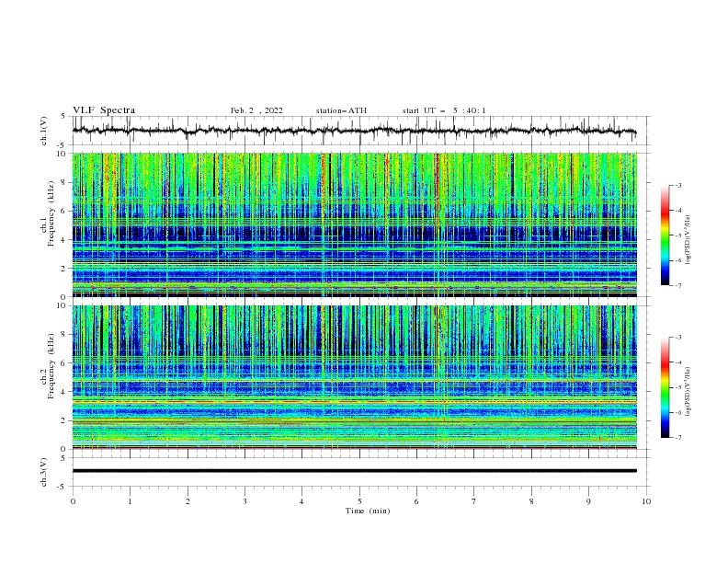Click the "ch.3(V)" axis label

(x=44, y=472)
